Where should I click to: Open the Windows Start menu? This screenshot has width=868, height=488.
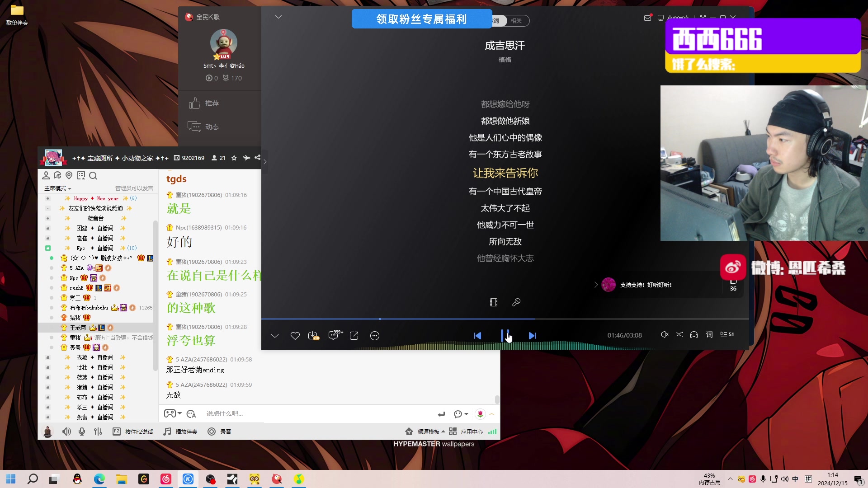[x=11, y=479]
